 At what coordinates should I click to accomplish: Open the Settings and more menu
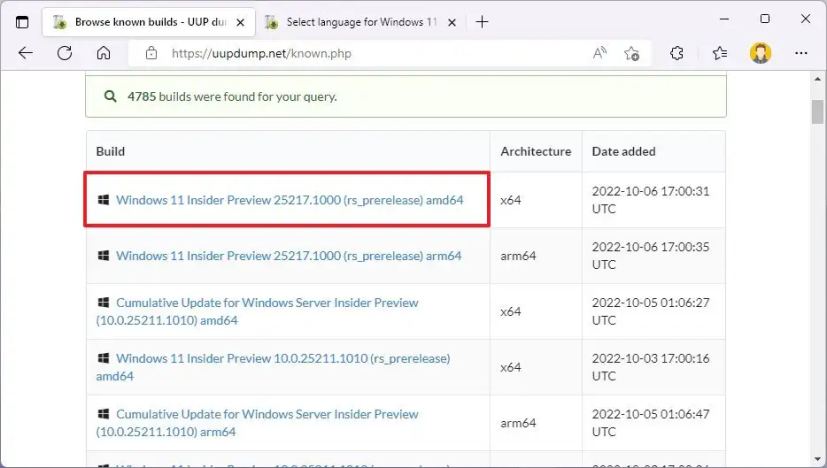click(x=801, y=53)
